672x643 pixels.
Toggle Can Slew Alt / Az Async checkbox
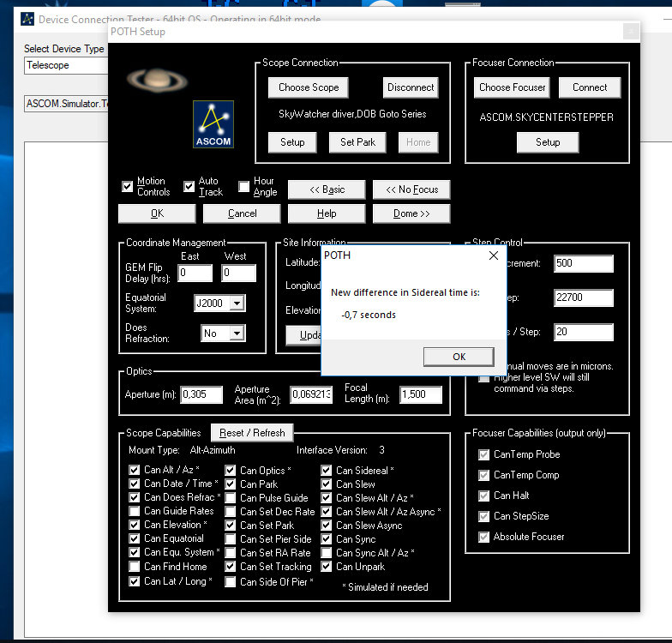tap(326, 511)
